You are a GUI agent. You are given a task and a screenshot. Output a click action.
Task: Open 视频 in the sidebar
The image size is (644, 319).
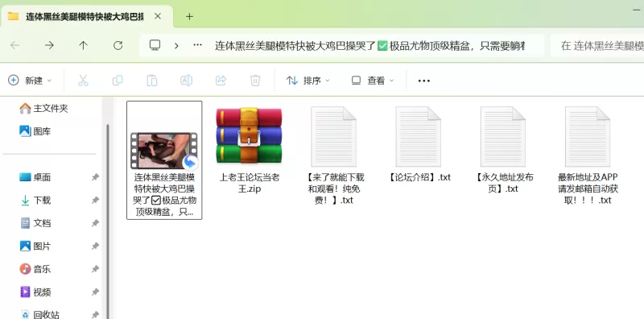pos(35,292)
